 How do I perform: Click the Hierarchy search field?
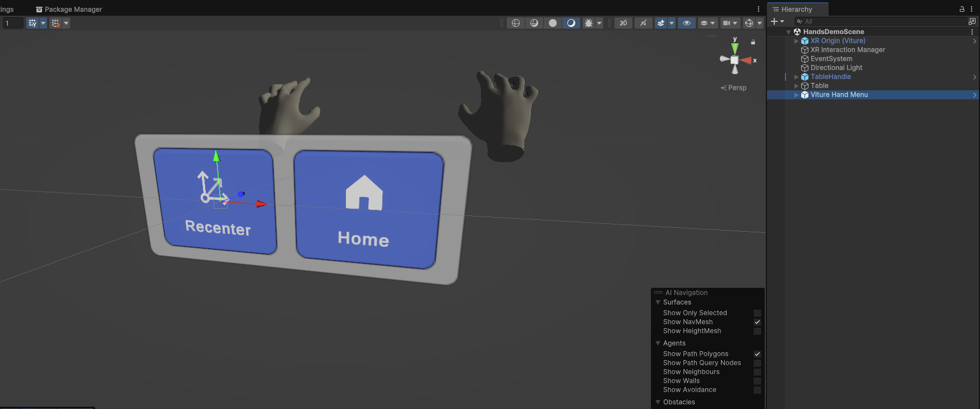880,21
